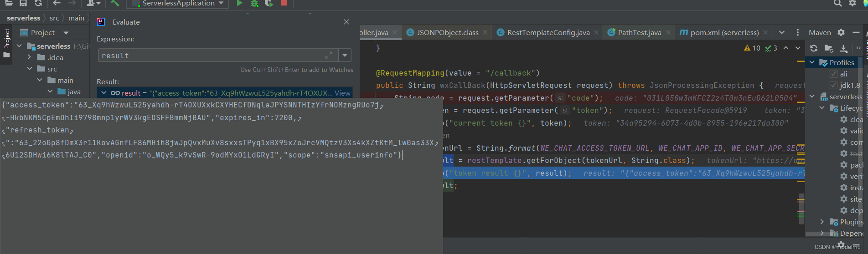Collapse the src folder
868x254 pixels.
(30, 69)
